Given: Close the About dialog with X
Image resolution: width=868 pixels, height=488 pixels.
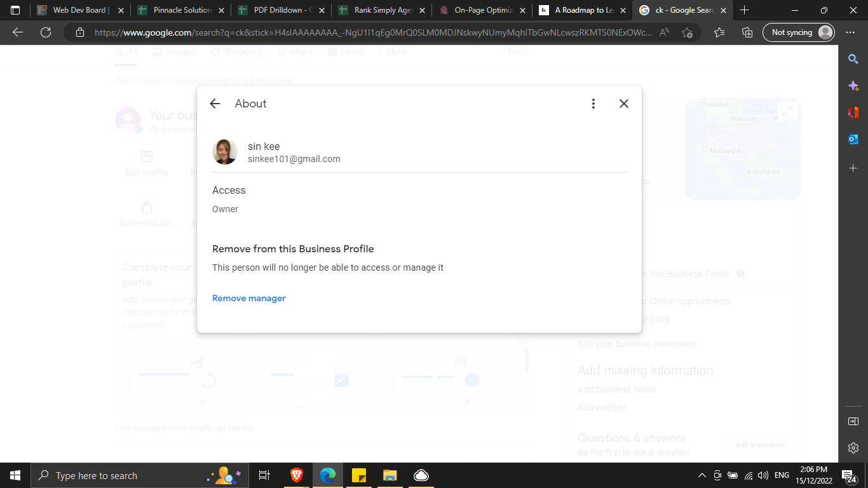Looking at the screenshot, I should pyautogui.click(x=624, y=104).
